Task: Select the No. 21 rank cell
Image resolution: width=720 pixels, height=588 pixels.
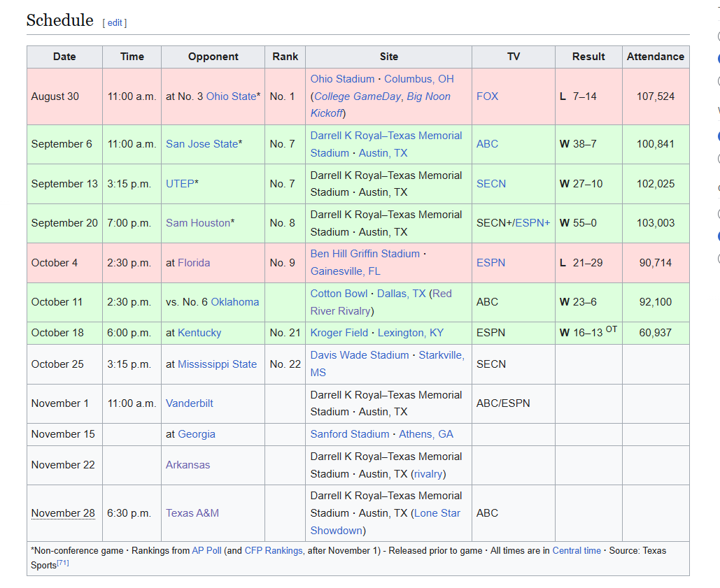Action: pyautogui.click(x=285, y=333)
